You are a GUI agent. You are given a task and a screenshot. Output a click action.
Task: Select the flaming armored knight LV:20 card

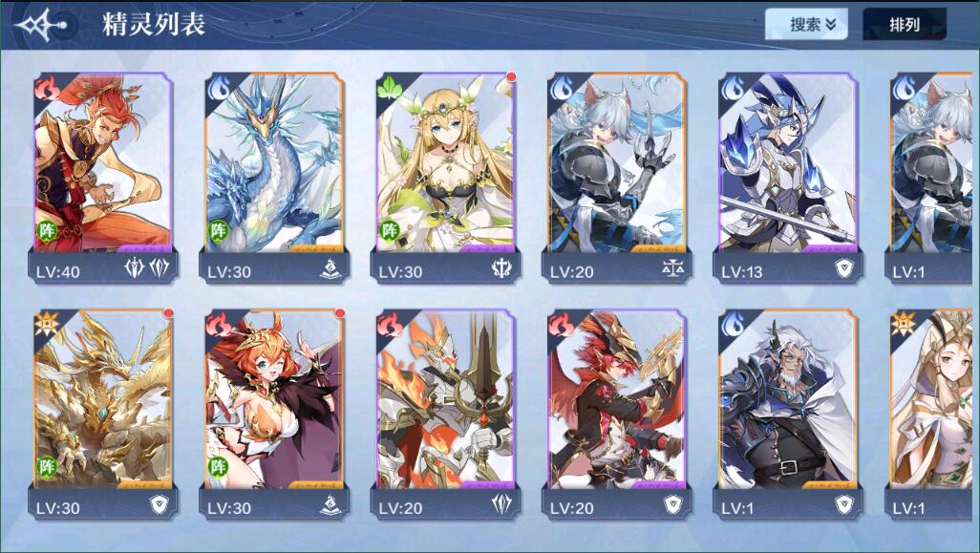[446, 415]
